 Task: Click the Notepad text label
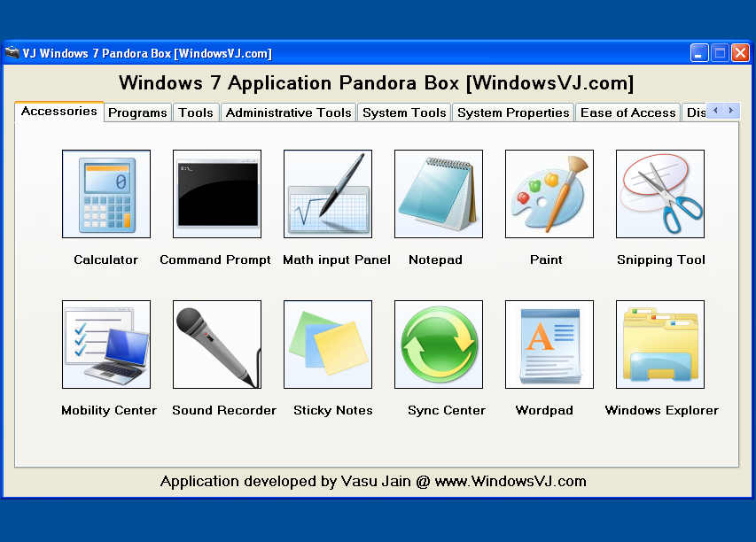pos(435,260)
